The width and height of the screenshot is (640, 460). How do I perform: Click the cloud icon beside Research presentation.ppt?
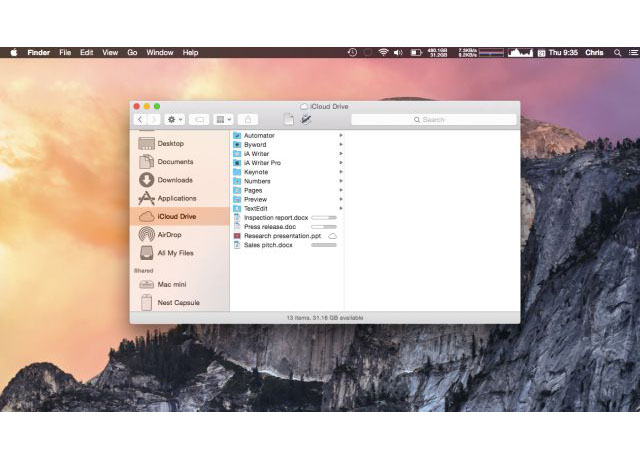point(333,236)
